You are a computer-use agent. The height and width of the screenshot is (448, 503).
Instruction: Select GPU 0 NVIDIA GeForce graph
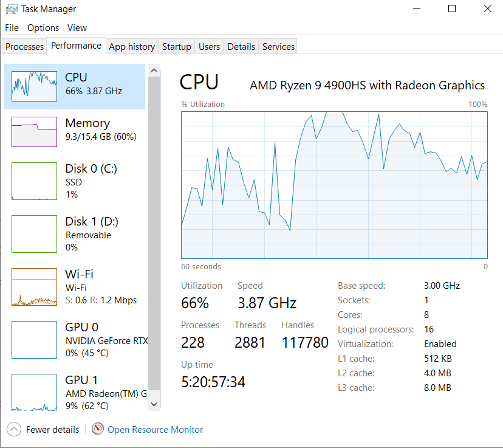tap(34, 340)
